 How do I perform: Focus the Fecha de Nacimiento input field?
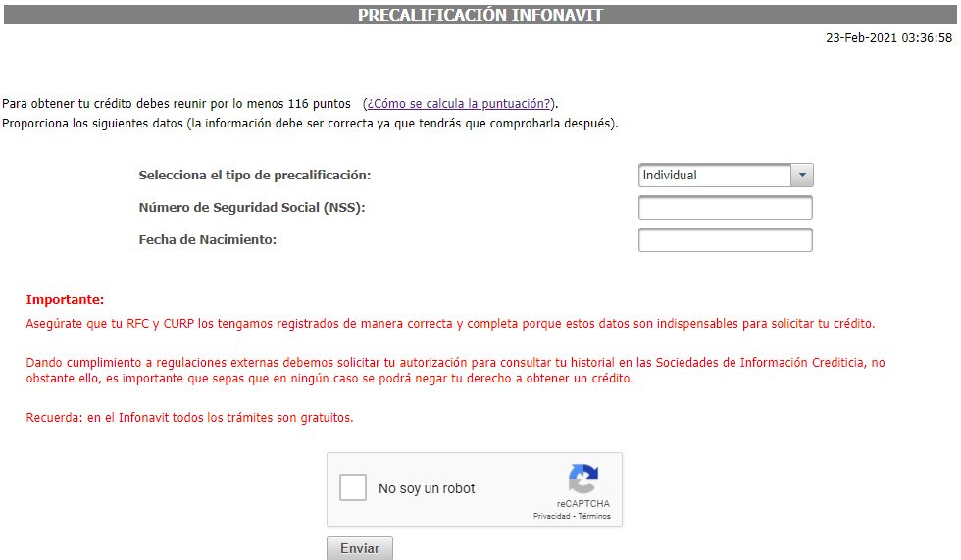[x=725, y=240]
